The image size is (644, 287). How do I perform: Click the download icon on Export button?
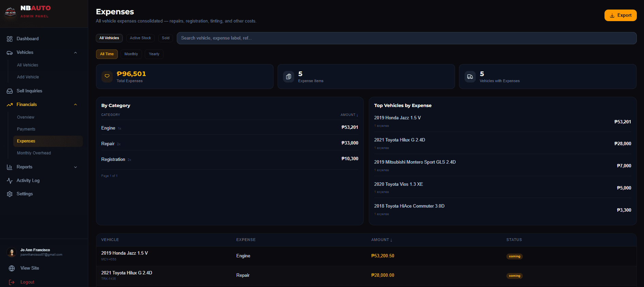[x=612, y=16]
